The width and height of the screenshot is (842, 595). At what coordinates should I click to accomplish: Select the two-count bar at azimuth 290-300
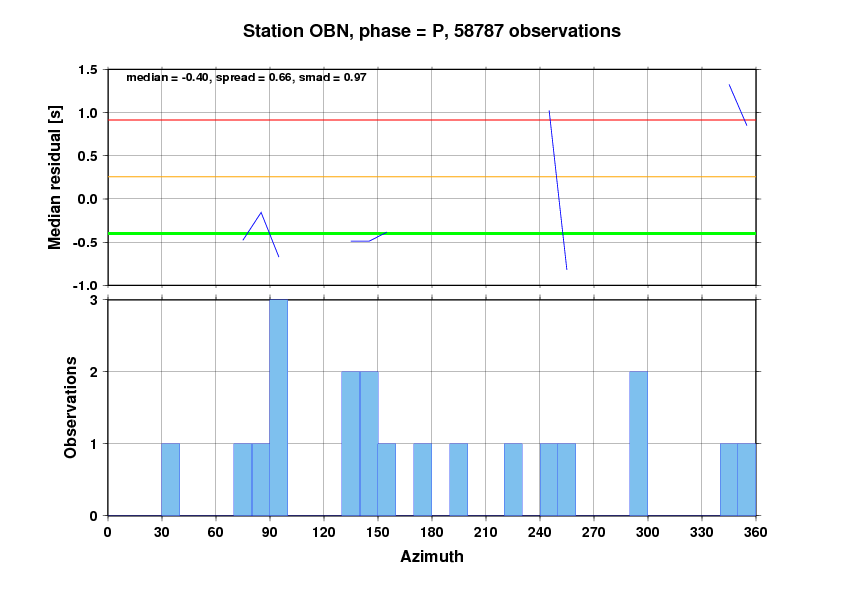tap(638, 444)
